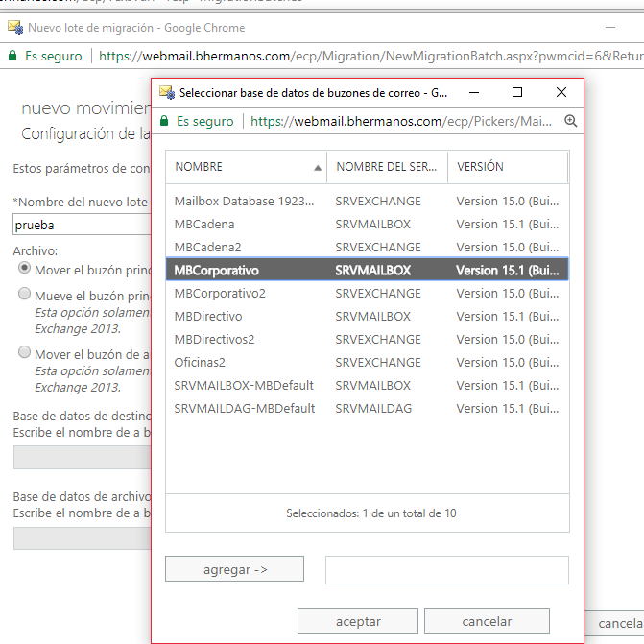This screenshot has width=644, height=644.
Task: Select the SRVMAILBOX-MBDefault database row
Action: (x=368, y=385)
